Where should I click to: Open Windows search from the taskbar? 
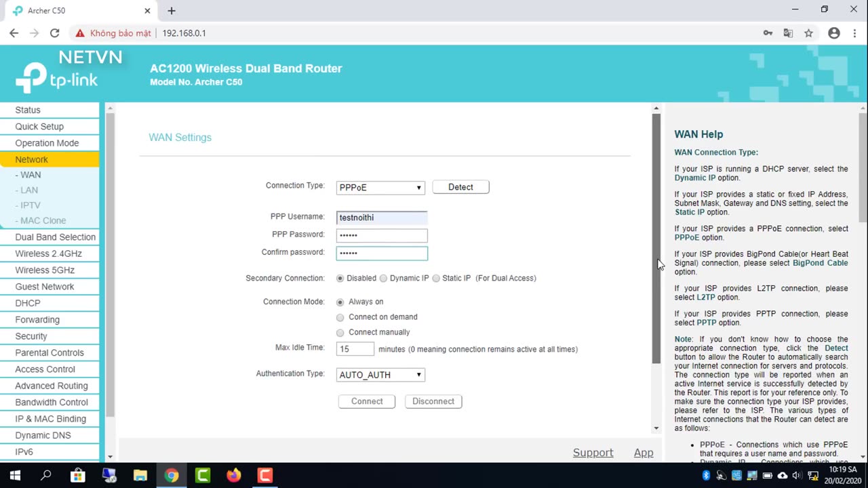coord(46,475)
